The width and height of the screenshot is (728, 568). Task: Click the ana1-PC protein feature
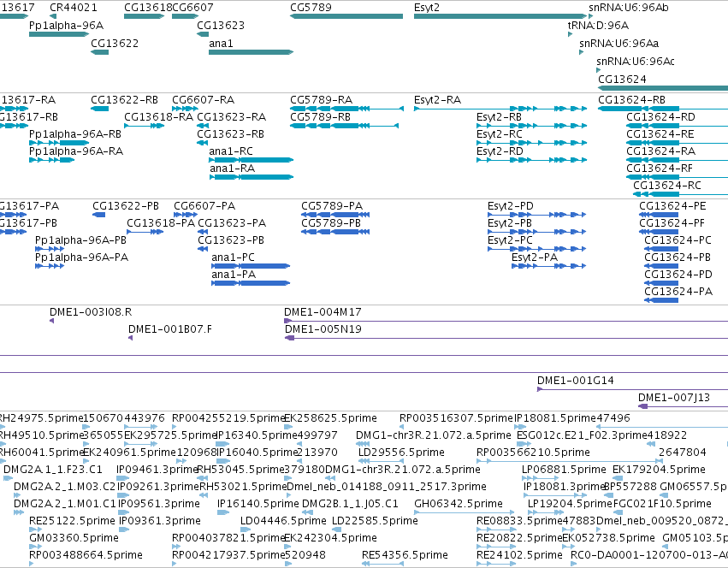[251, 266]
